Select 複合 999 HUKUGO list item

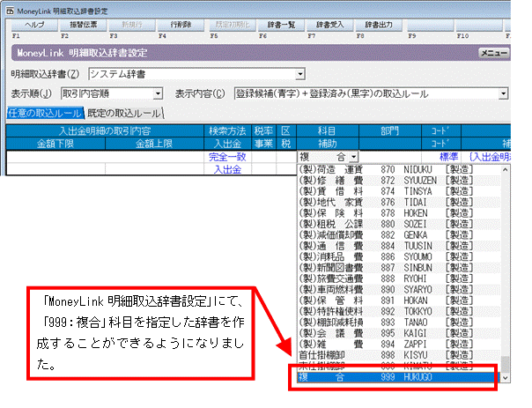399,377
